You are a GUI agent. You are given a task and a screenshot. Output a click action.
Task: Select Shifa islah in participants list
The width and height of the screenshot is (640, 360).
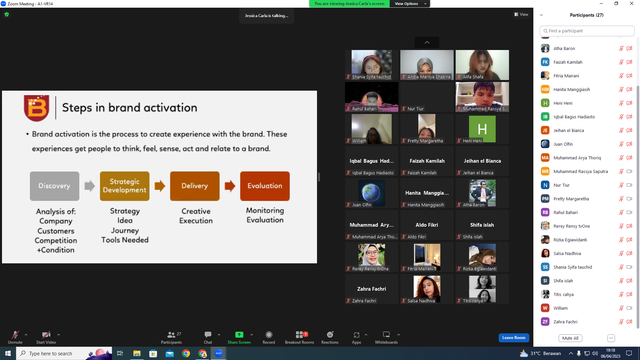tap(587, 281)
